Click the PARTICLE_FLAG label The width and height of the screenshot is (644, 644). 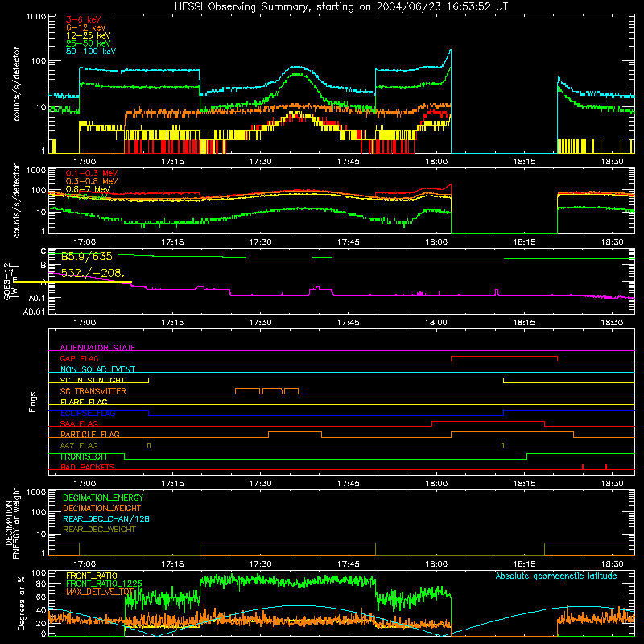point(90,434)
